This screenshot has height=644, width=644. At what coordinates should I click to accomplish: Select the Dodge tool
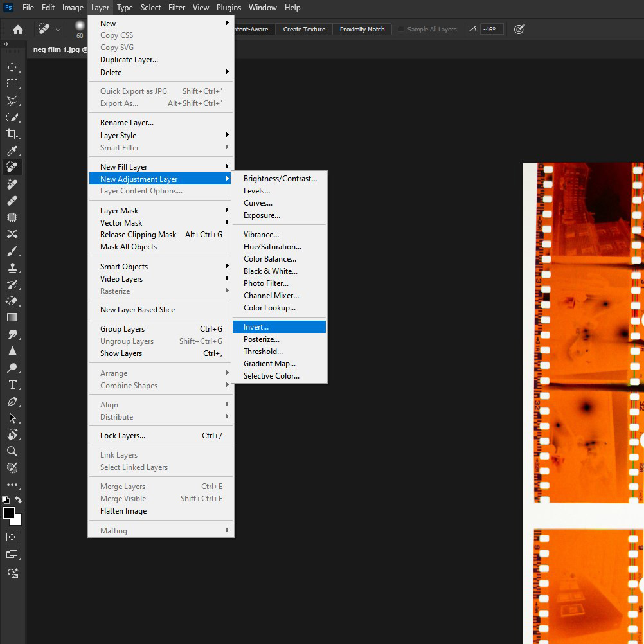[x=12, y=368]
